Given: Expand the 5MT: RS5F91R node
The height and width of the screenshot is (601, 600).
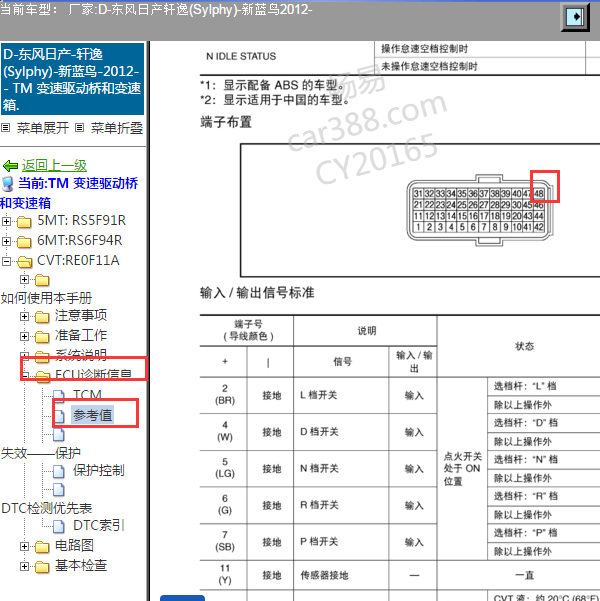Looking at the screenshot, I should pyautogui.click(x=6, y=221).
